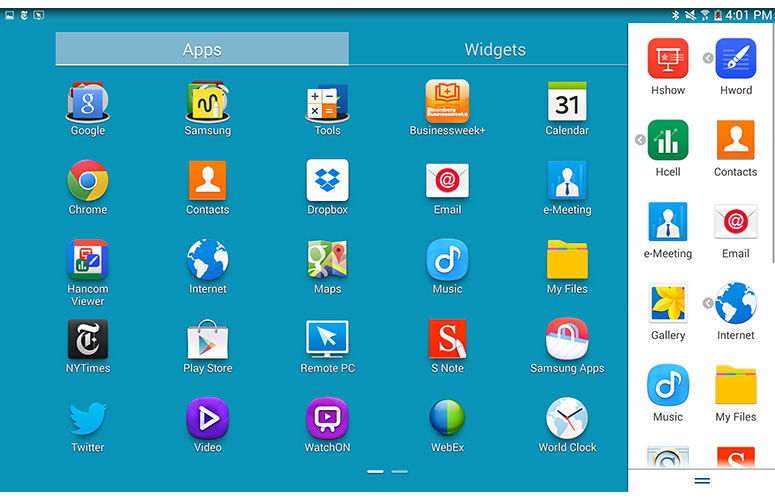Open the World Clock app

tap(567, 418)
